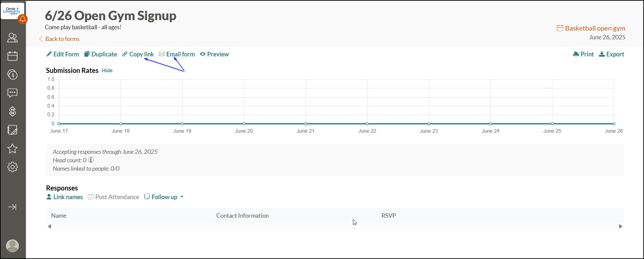
Task: Open the notifications bell icon
Action: 23,19
